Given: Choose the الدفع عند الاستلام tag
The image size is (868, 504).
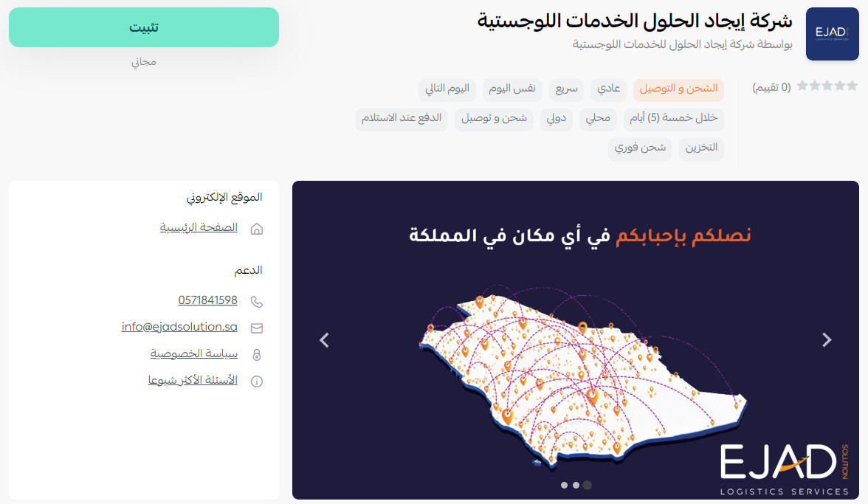Looking at the screenshot, I should pyautogui.click(x=402, y=118).
